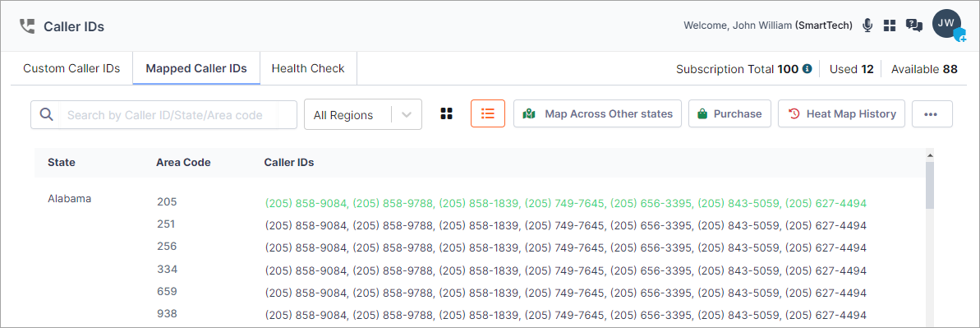980x328 pixels.
Task: Click the subscription total info icon
Action: pyautogui.click(x=807, y=69)
